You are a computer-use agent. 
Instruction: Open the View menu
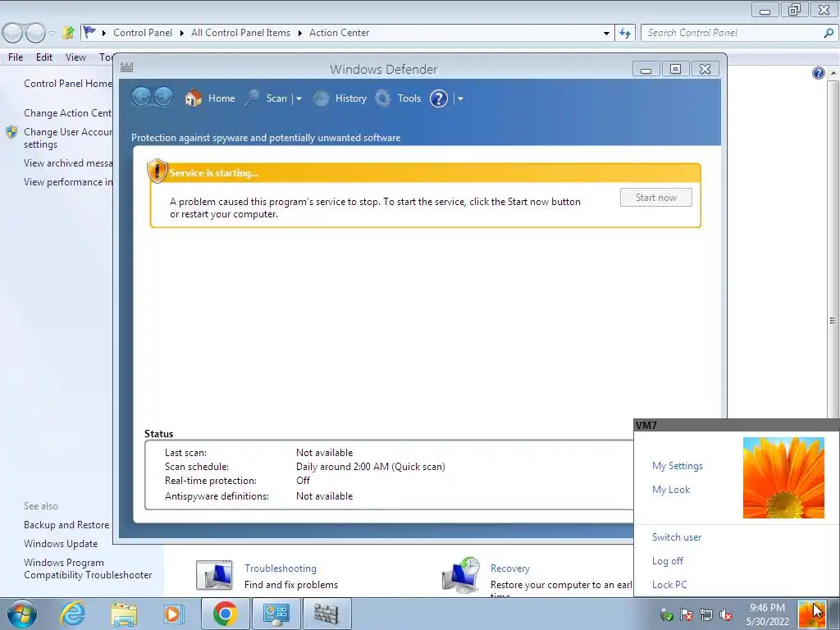(75, 57)
